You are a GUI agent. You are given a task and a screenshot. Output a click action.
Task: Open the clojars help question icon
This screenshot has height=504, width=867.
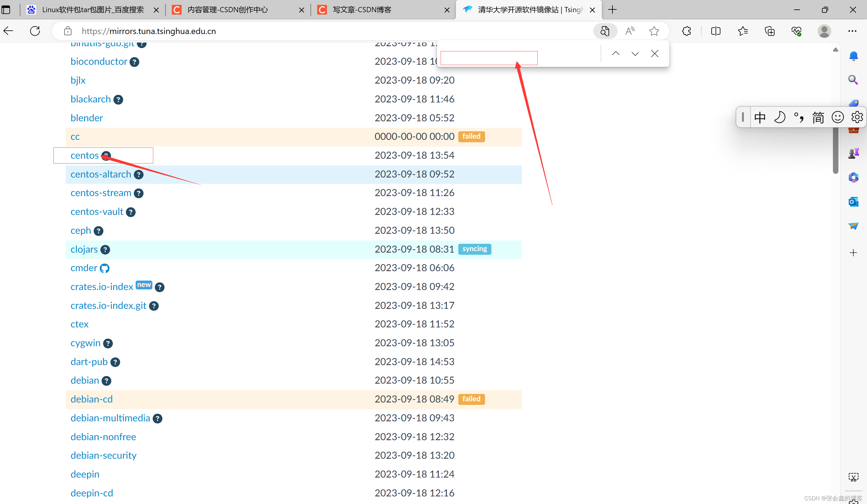[x=105, y=250]
